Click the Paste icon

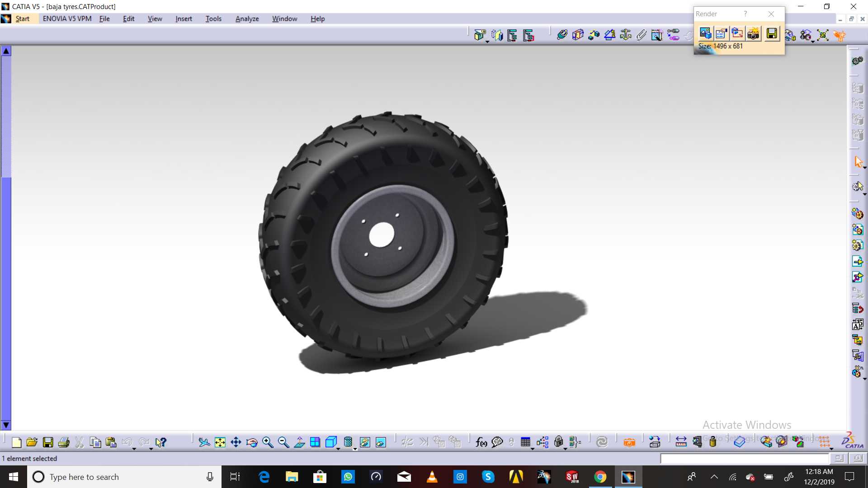[111, 442]
